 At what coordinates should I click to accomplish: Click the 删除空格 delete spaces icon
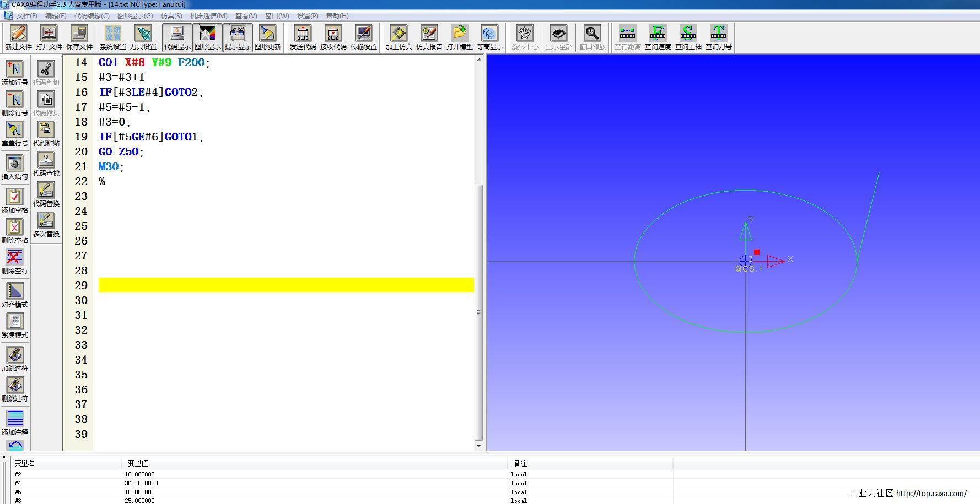pos(15,231)
